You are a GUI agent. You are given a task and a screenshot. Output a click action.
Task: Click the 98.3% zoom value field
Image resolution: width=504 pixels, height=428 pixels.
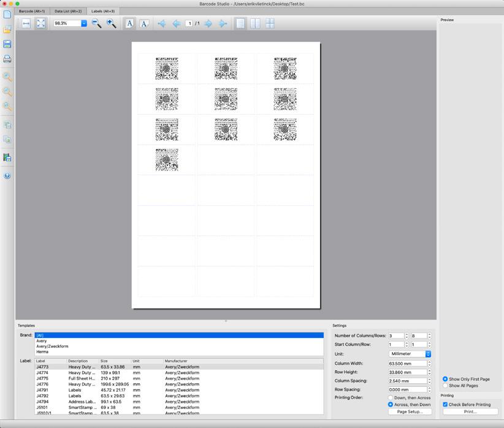click(67, 23)
